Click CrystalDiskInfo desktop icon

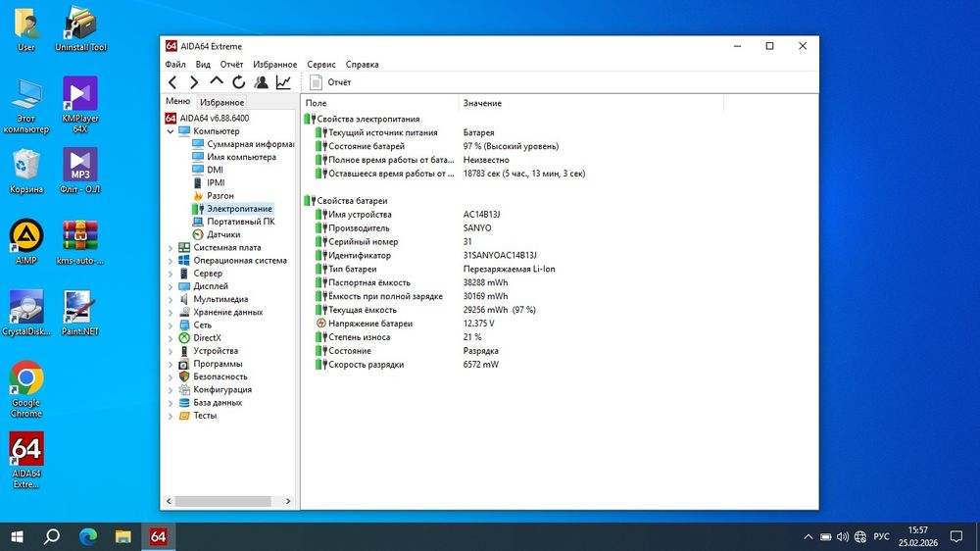(x=26, y=312)
